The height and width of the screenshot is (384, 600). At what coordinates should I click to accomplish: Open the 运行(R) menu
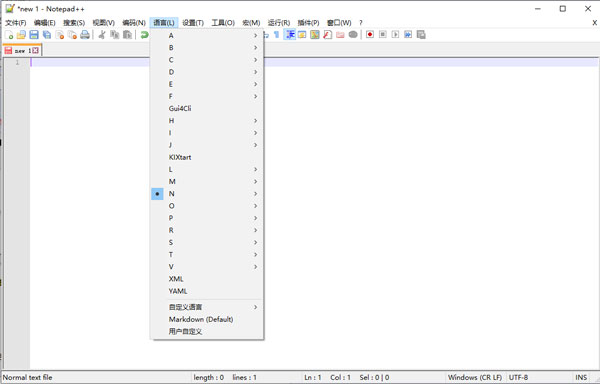(x=279, y=23)
